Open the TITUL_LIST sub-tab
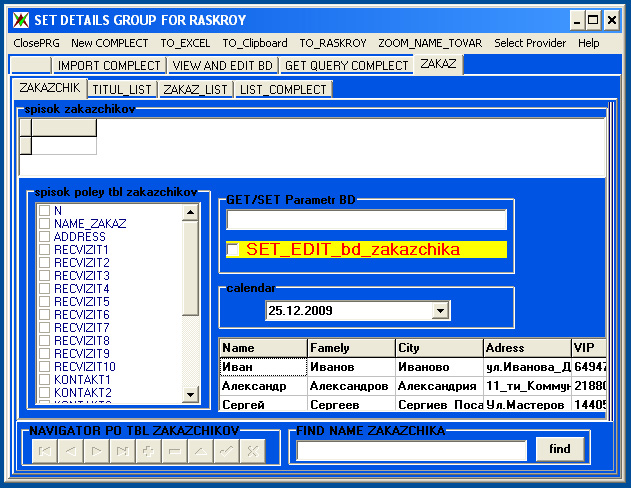 coord(122,89)
